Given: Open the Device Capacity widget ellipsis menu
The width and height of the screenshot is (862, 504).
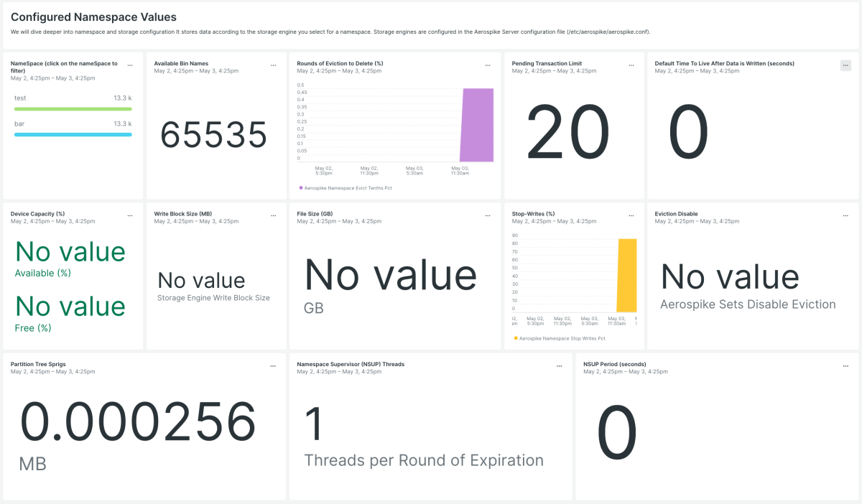Looking at the screenshot, I should [x=130, y=215].
